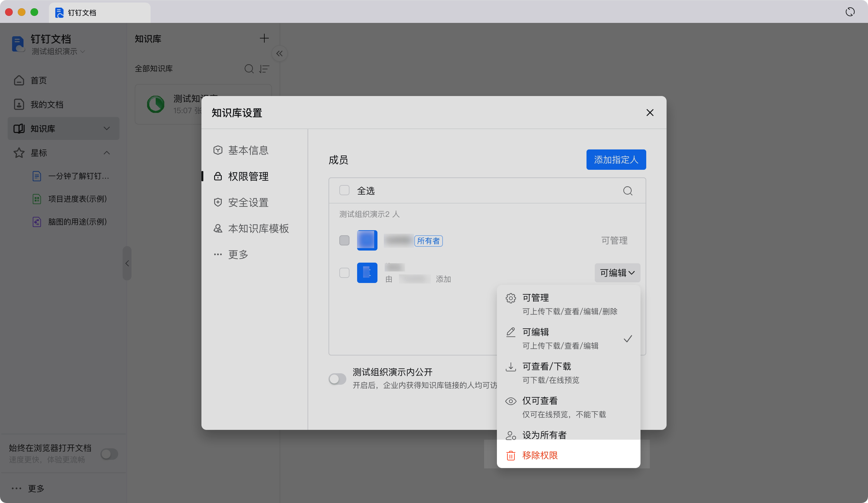
Task: Check the 全选 checkbox
Action: [344, 190]
